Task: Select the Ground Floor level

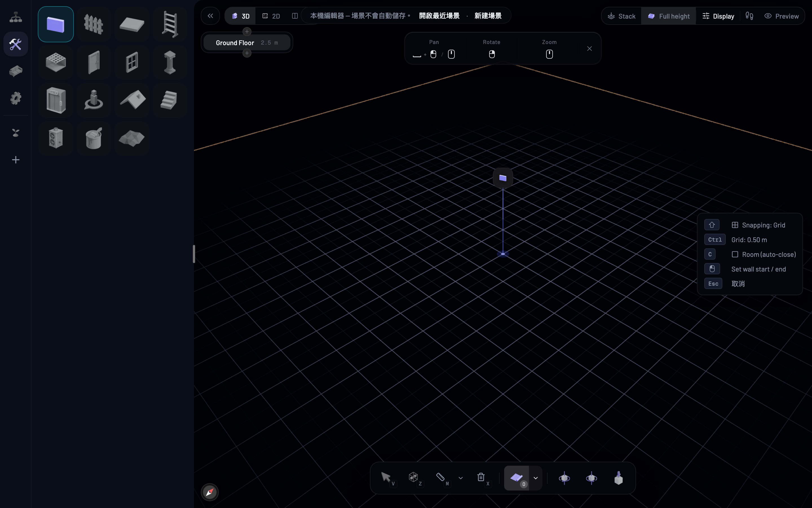Action: (x=247, y=43)
